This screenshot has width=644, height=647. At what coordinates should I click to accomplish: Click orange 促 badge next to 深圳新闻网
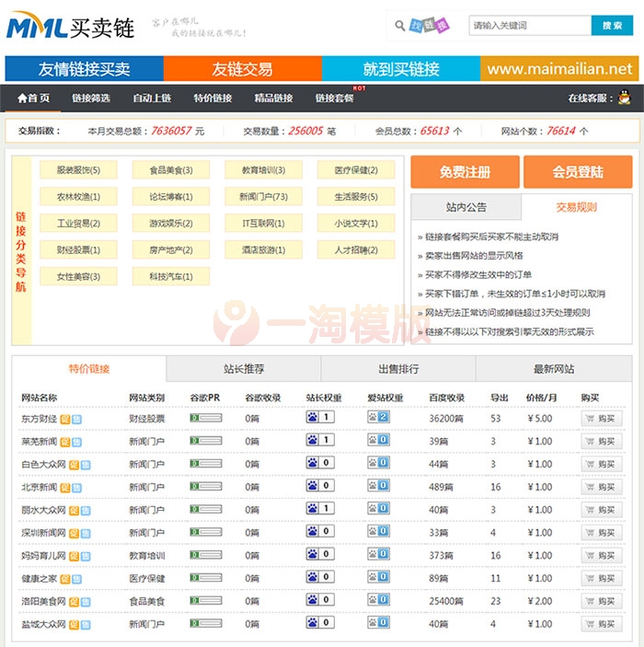(x=74, y=534)
